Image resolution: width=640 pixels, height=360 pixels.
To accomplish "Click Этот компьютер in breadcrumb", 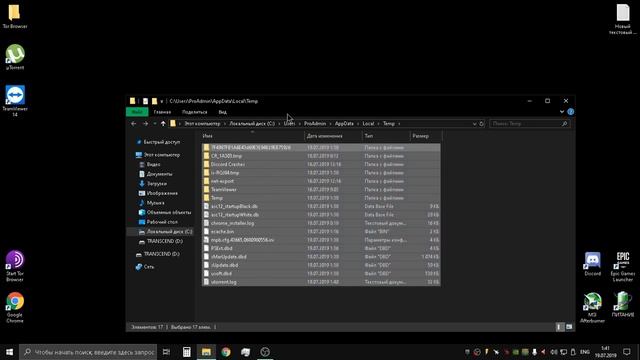I will 202,123.
